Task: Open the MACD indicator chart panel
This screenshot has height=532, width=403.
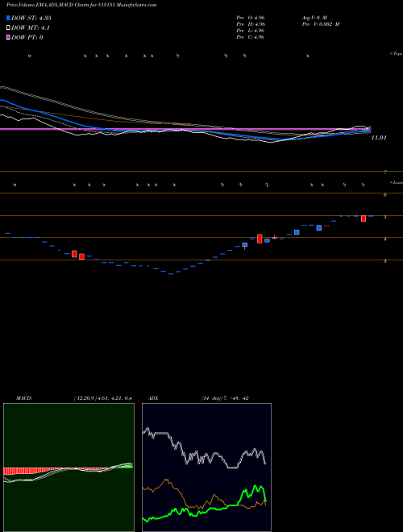Action: [69, 468]
